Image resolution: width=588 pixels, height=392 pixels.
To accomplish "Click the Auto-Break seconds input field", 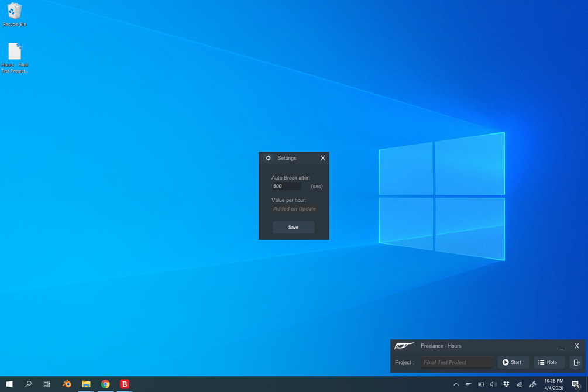I will (287, 187).
